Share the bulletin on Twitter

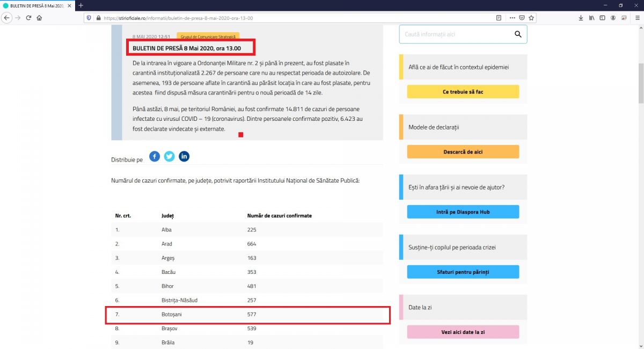coord(170,156)
